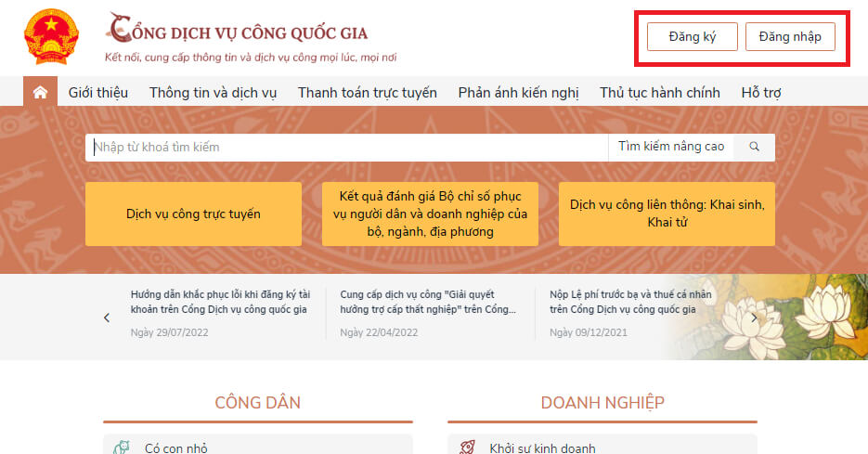Open the Hỗ trợ menu
The width and height of the screenshot is (868, 454).
pyautogui.click(x=761, y=93)
